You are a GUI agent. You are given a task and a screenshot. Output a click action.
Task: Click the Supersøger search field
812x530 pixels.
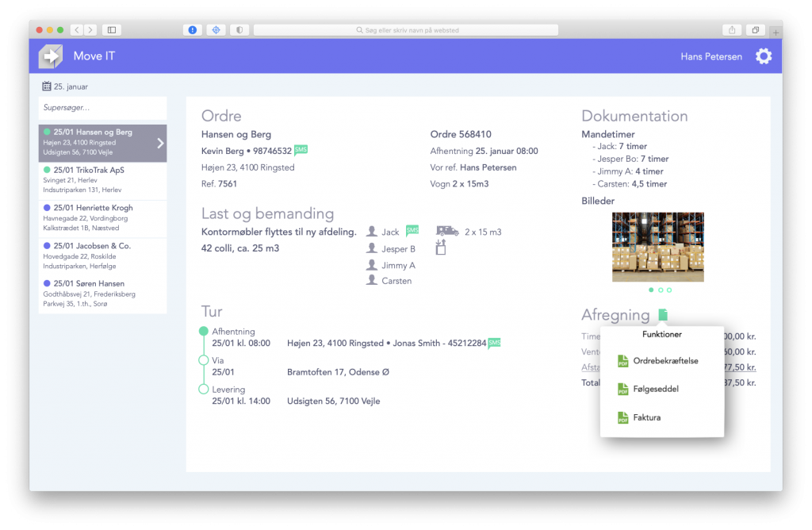coord(102,108)
